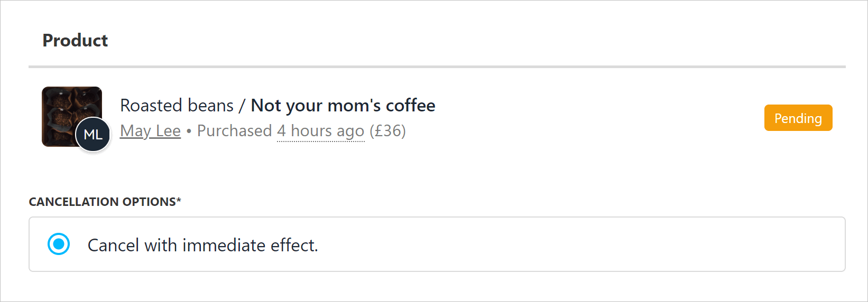868x302 pixels.
Task: Click the 'Cancel with immediate effect.' label
Action: tap(202, 246)
